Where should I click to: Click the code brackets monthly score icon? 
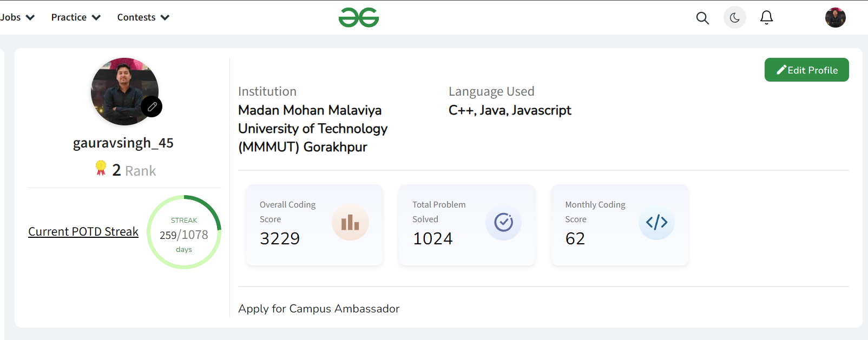pos(656,222)
